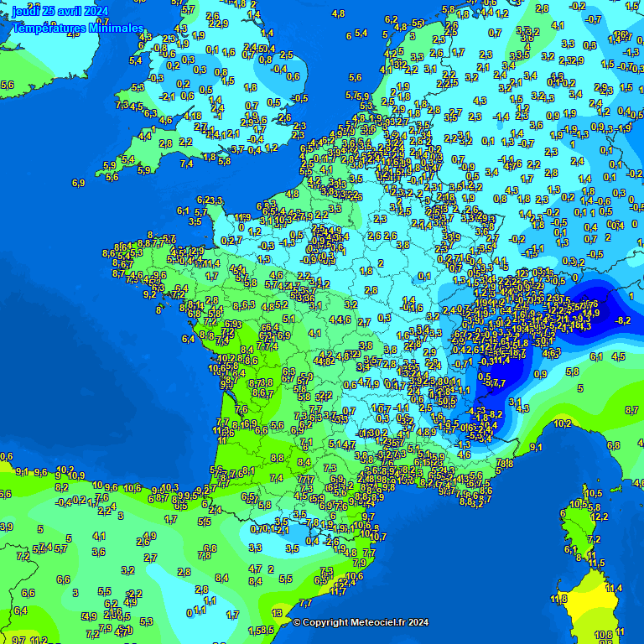Select the 11,8 reading on western Sardinia
The image size is (644, 644).
(558, 600)
